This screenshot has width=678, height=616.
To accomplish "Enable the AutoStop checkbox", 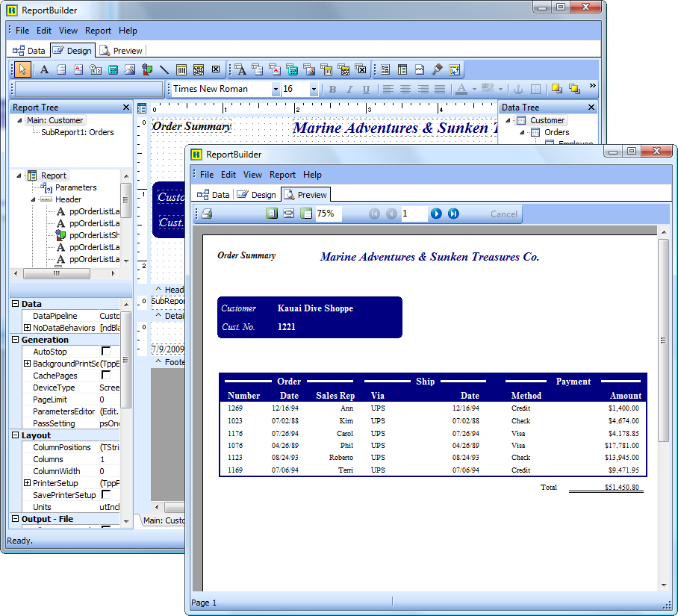I will click(105, 351).
